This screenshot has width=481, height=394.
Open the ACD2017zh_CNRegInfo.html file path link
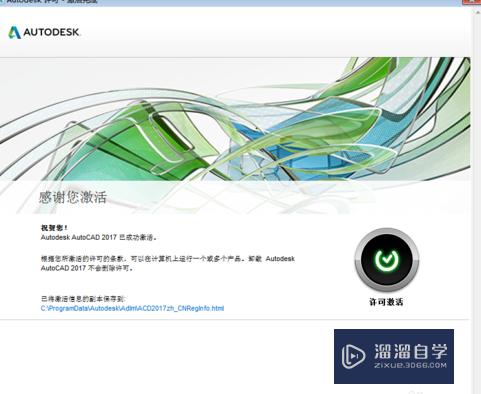click(132, 308)
